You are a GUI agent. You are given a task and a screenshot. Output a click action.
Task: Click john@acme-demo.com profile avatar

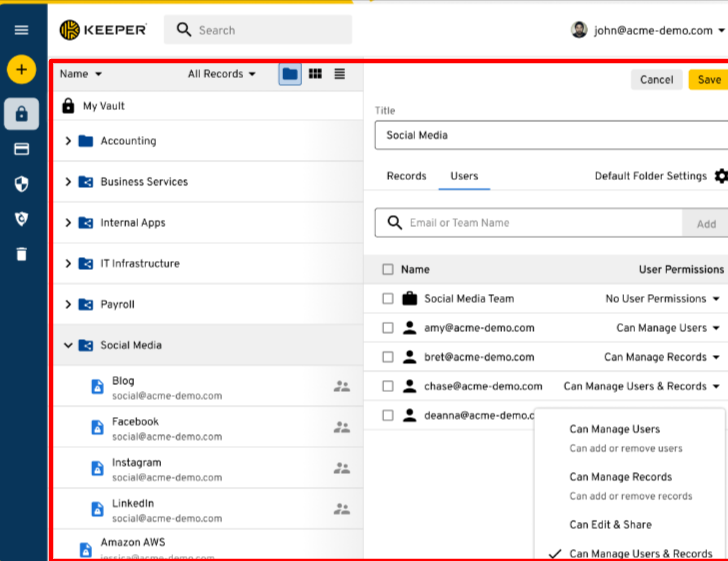[579, 30]
